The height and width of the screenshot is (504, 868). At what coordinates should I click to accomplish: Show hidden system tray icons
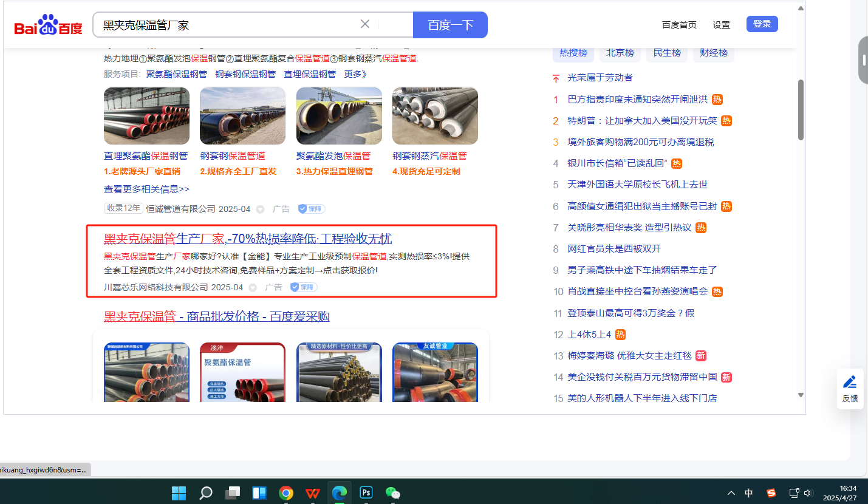pos(731,492)
